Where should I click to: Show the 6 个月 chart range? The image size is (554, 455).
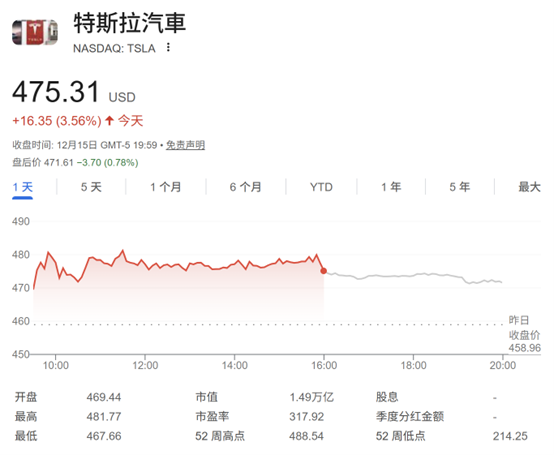click(246, 187)
